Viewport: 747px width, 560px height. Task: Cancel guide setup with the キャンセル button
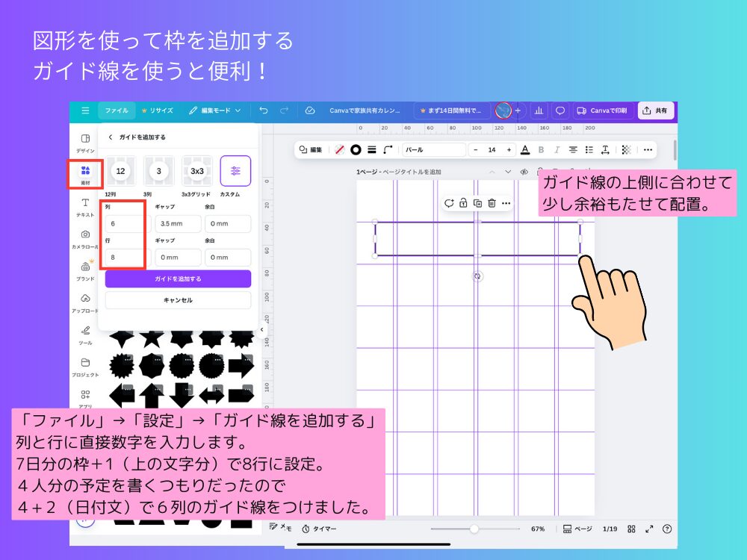coord(177,301)
